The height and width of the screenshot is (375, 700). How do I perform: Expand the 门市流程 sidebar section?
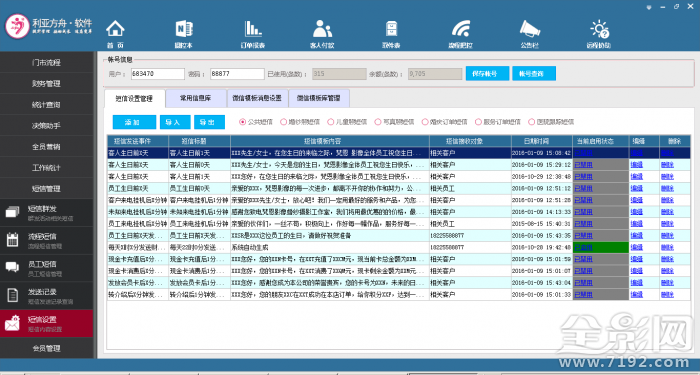(46, 62)
